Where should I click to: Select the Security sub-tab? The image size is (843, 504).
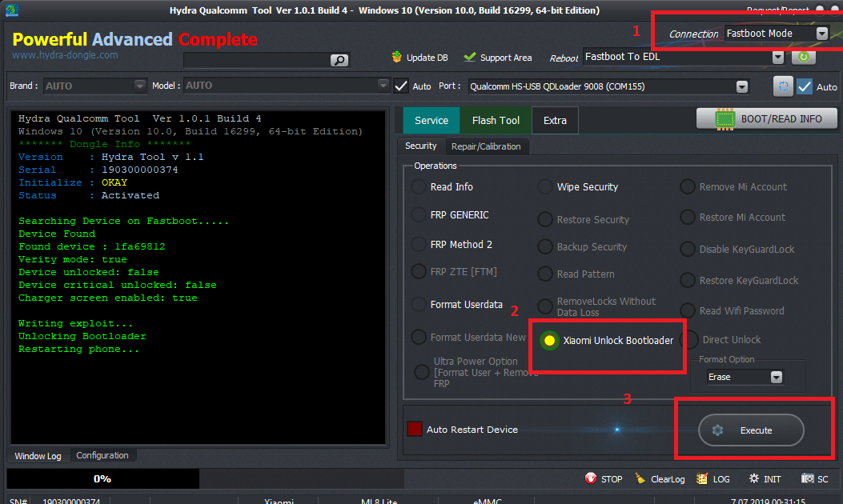pyautogui.click(x=421, y=146)
